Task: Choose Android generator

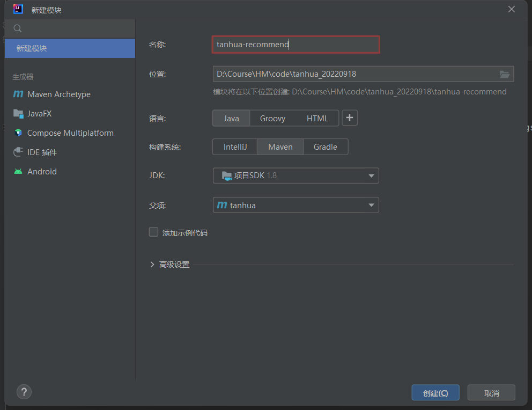Action: click(x=42, y=172)
